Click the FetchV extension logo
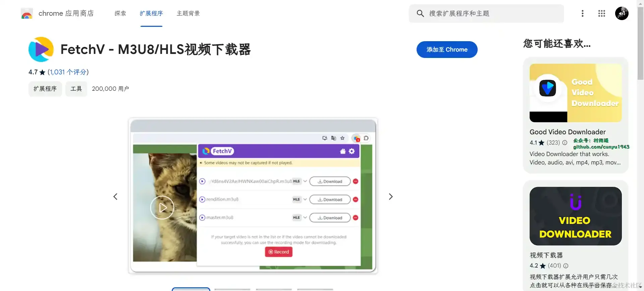 point(41,50)
